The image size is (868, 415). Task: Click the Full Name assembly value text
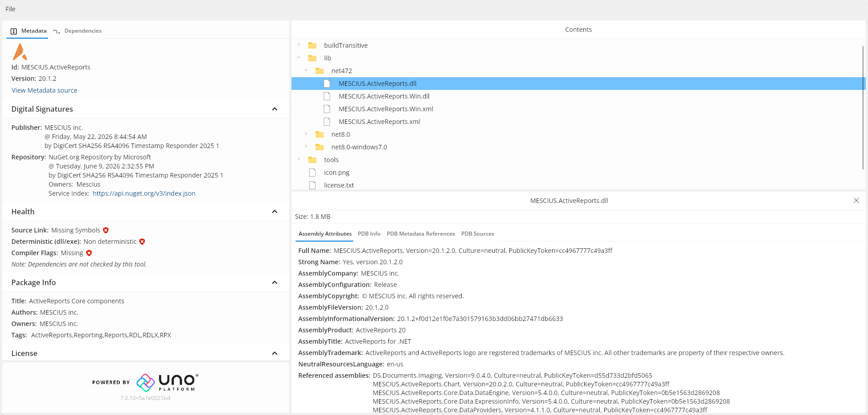click(x=473, y=251)
